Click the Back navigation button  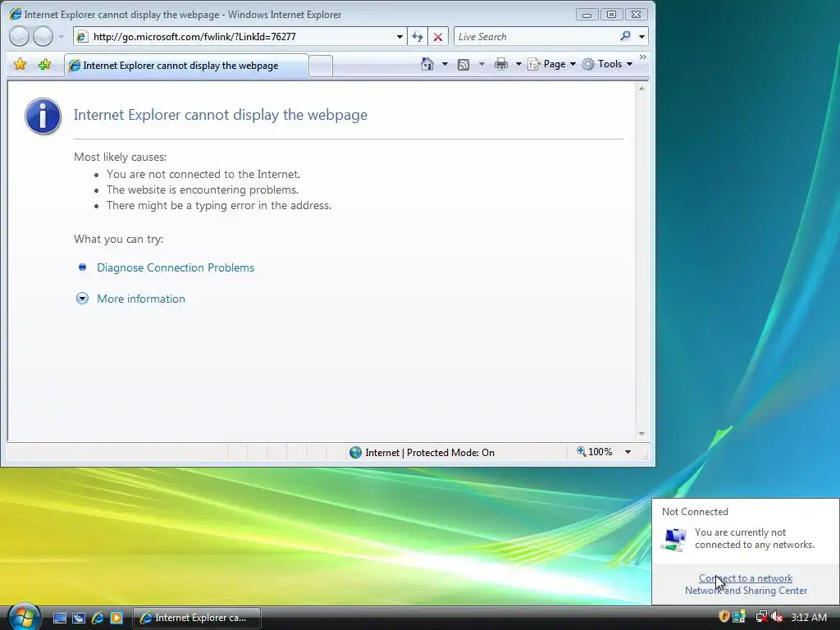pyautogui.click(x=20, y=36)
